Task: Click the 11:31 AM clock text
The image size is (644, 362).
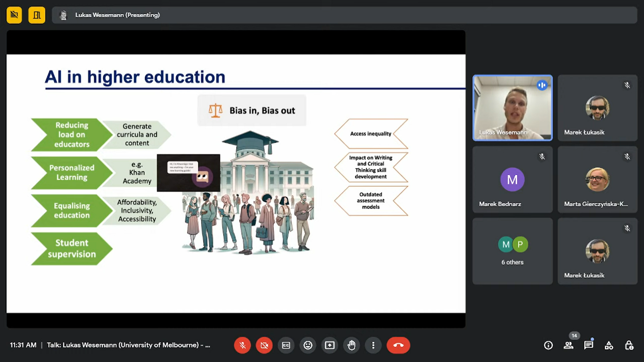Action: pyautogui.click(x=23, y=345)
